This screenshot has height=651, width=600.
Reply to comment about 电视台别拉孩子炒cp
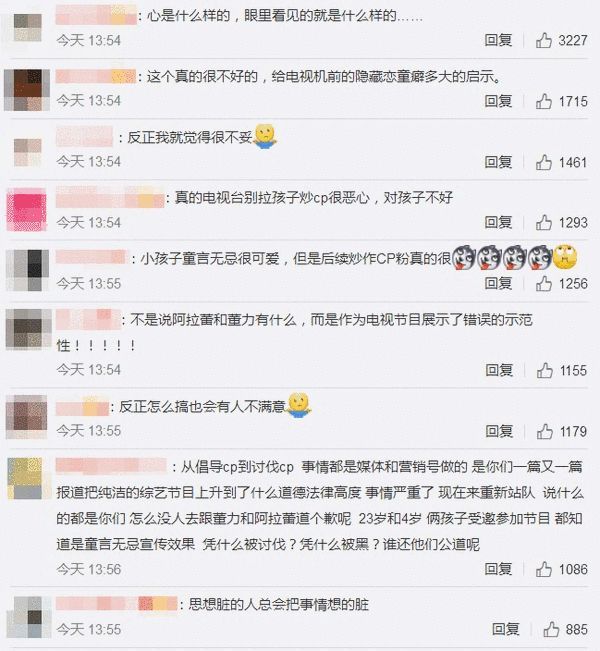pyautogui.click(x=498, y=223)
